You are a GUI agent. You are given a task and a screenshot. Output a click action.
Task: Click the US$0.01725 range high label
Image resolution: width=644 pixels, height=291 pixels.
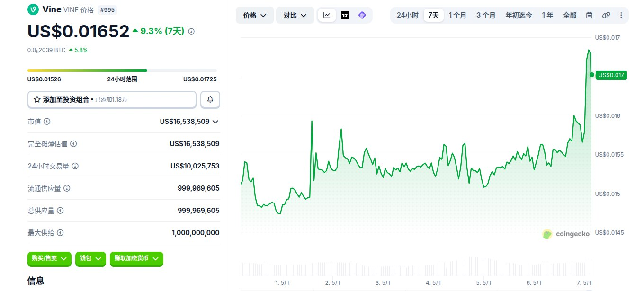200,79
